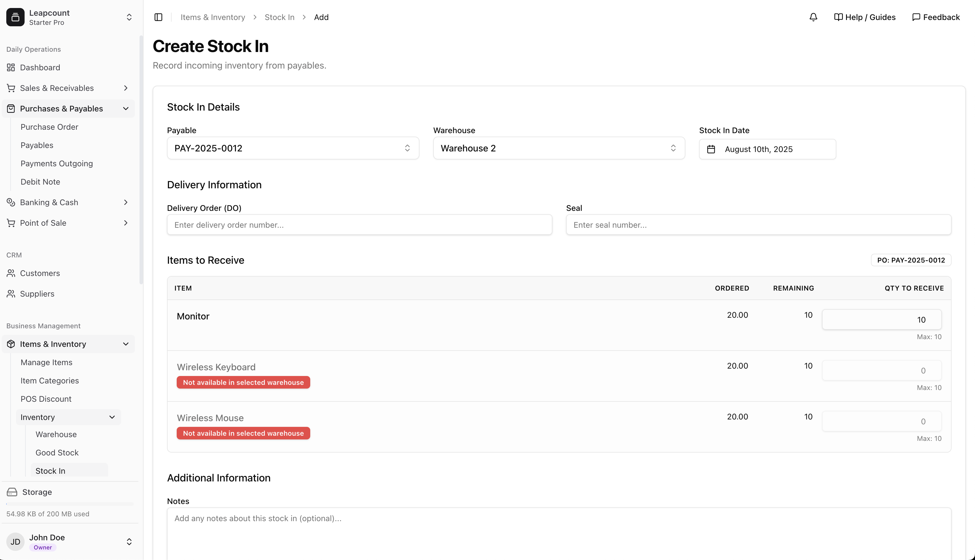Viewport: 975px width, 560px height.
Task: Click the Sales & Receivables cart icon
Action: pos(11,88)
